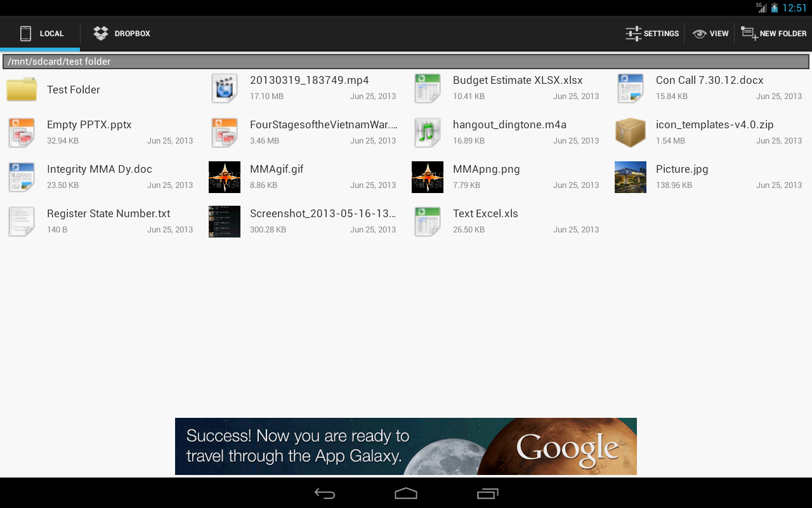Click the battery icon in status bar
The height and width of the screenshot is (508, 812).
point(774,8)
